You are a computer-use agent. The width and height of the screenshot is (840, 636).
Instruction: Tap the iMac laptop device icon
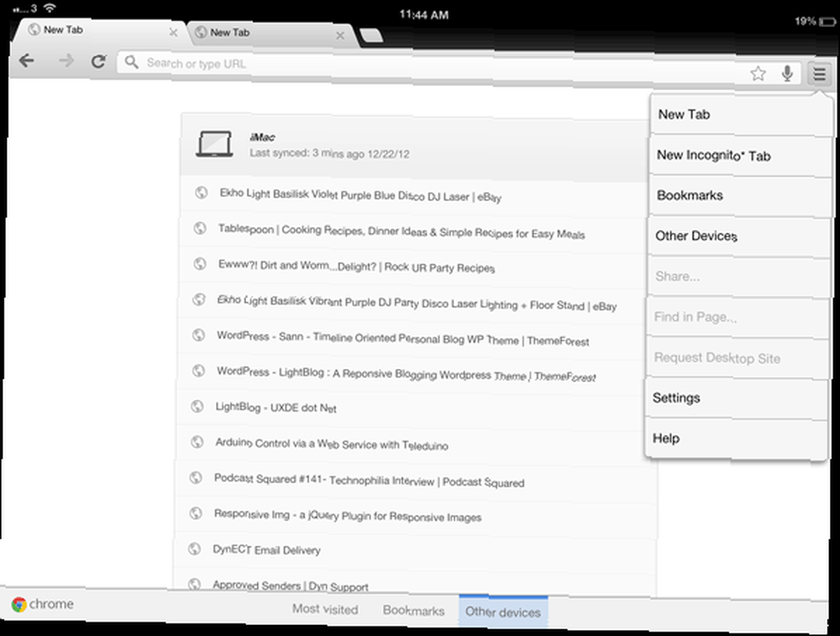click(x=214, y=145)
